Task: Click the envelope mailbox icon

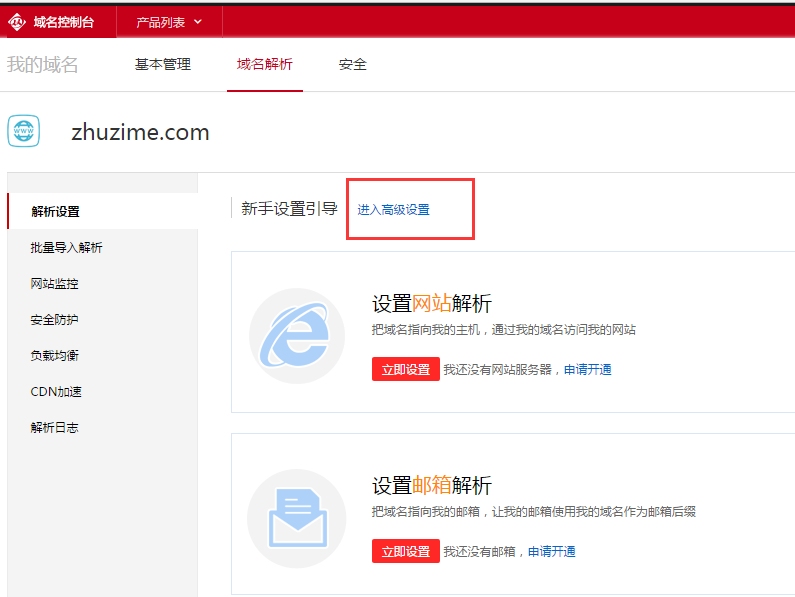Action: [x=297, y=518]
